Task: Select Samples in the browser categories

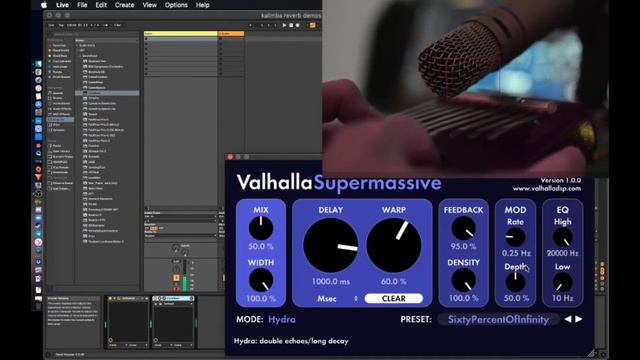Action: point(57,130)
